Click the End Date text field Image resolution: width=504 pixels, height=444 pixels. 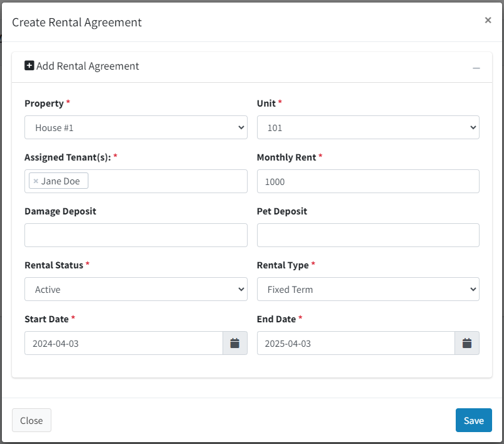point(356,344)
